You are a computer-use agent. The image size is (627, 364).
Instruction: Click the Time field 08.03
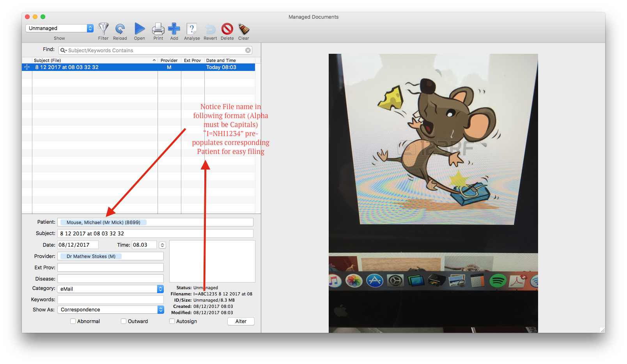(144, 245)
